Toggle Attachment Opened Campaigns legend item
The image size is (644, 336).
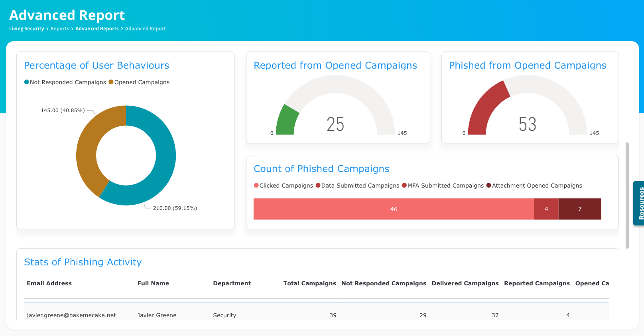(534, 186)
